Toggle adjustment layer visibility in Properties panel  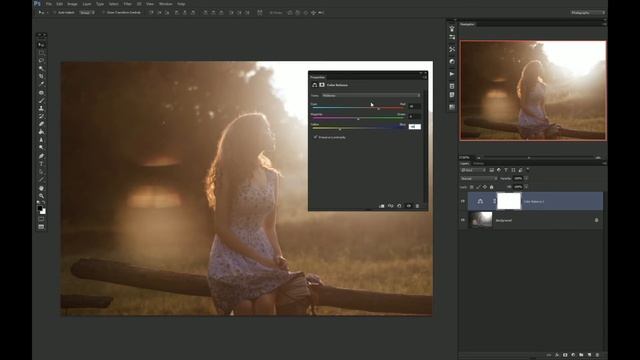coord(409,206)
